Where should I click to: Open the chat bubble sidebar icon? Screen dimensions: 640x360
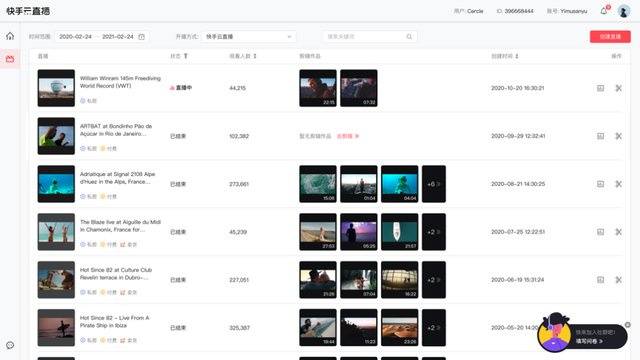tap(10, 345)
